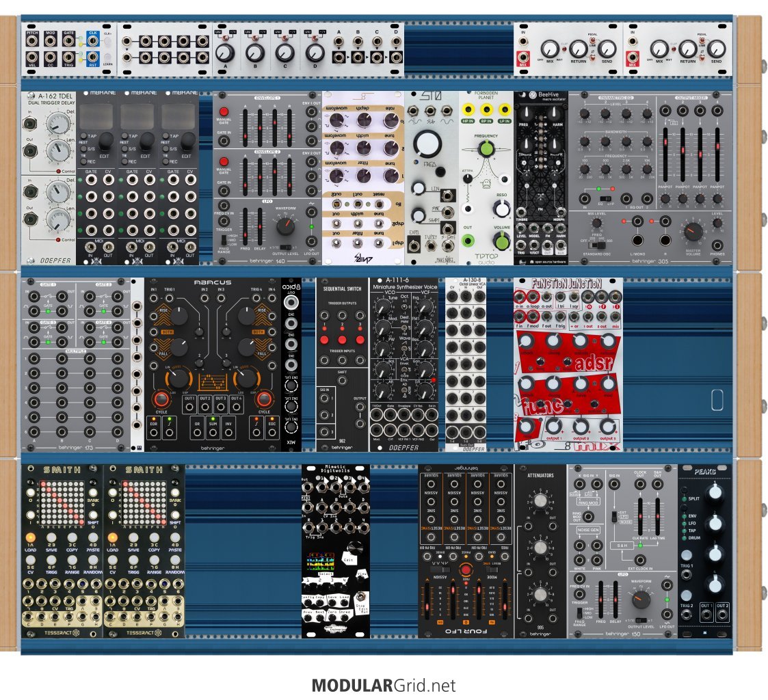Click the TRIG 1 button on Peaks
The height and width of the screenshot is (700, 768).
pos(686,555)
